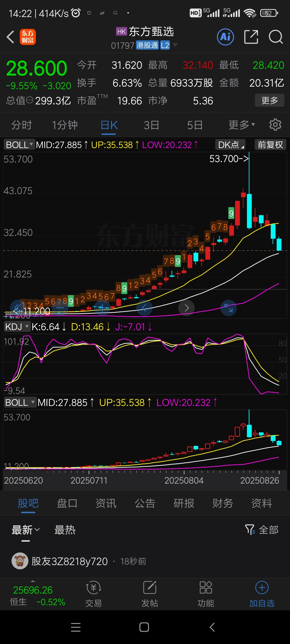Switch to 分时 chart tab
Viewport: 290px width, 644px height.
pos(22,125)
